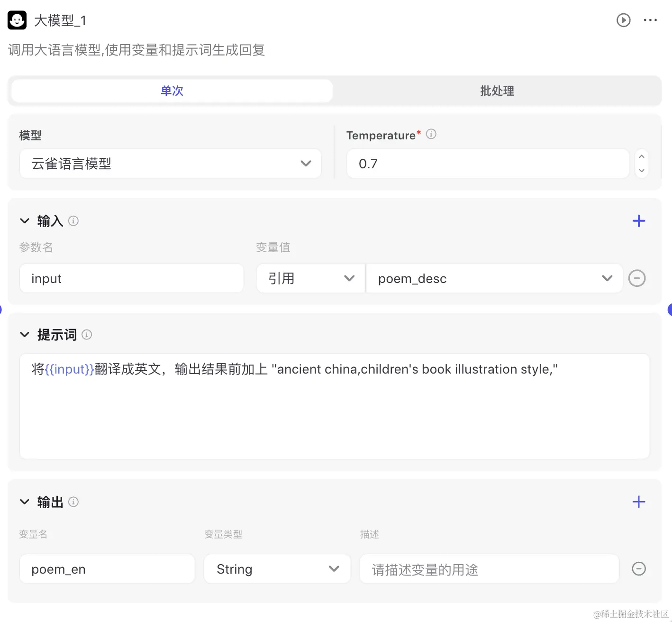
Task: Add a new input parameter with plus
Action: coord(639,221)
